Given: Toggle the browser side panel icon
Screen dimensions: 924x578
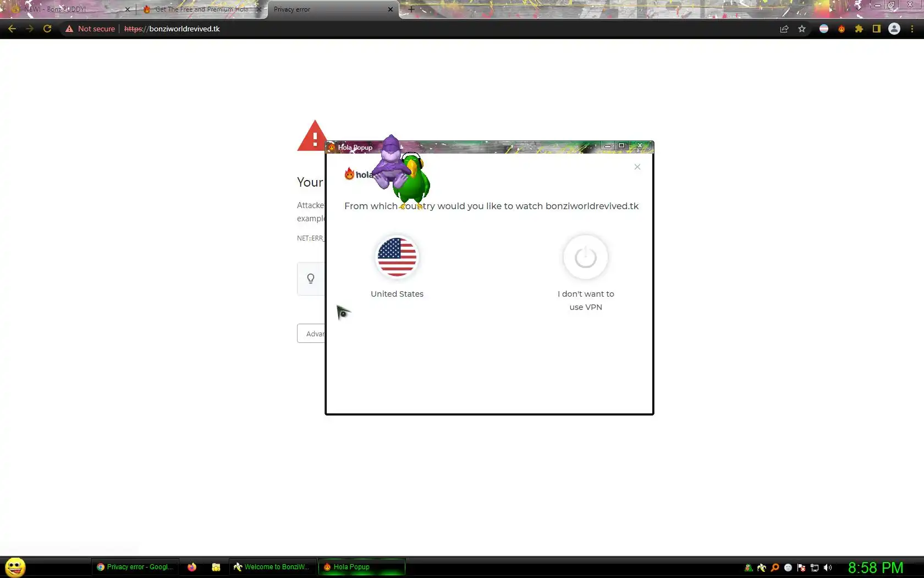Looking at the screenshot, I should [877, 29].
